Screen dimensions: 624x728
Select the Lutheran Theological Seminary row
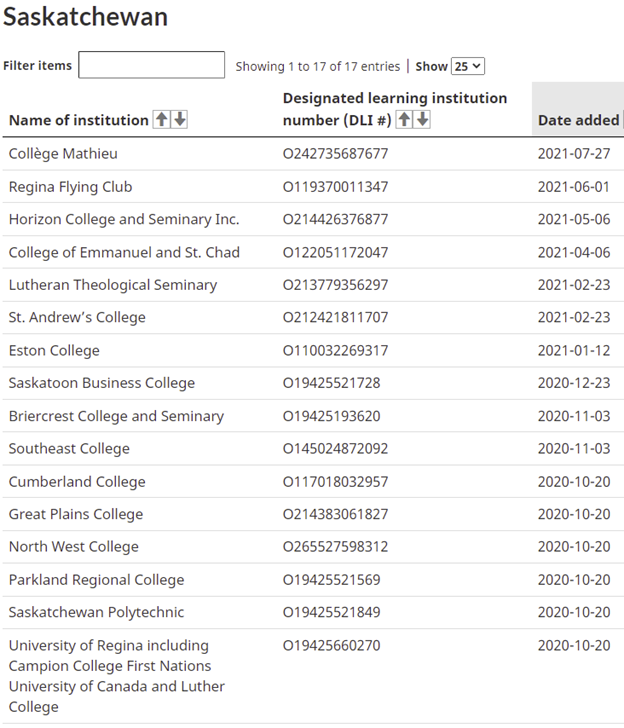pyautogui.click(x=313, y=285)
